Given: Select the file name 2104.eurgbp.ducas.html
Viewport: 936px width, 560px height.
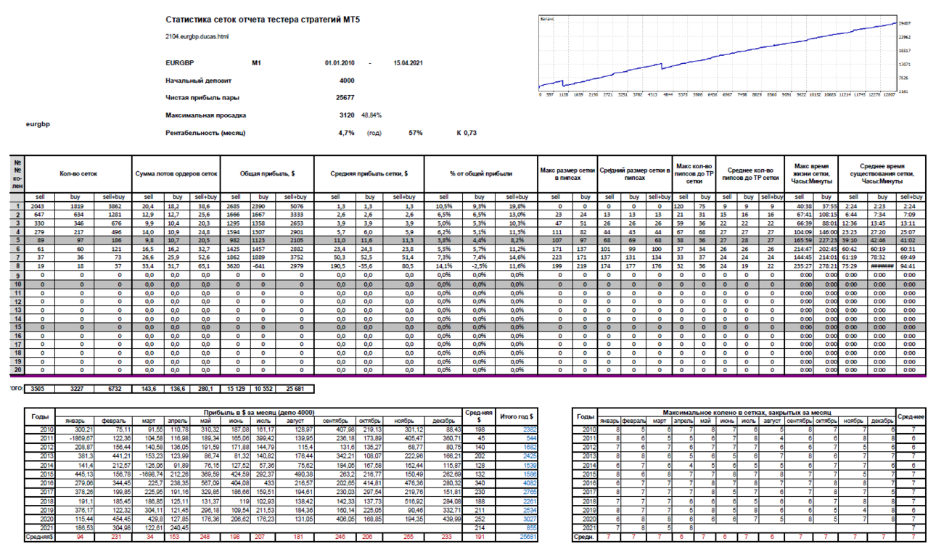Looking at the screenshot, I should 197,36.
